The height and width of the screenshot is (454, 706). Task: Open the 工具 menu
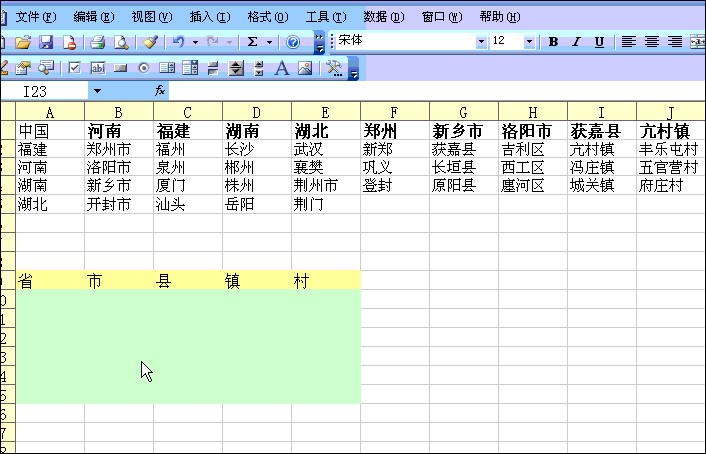[x=326, y=17]
